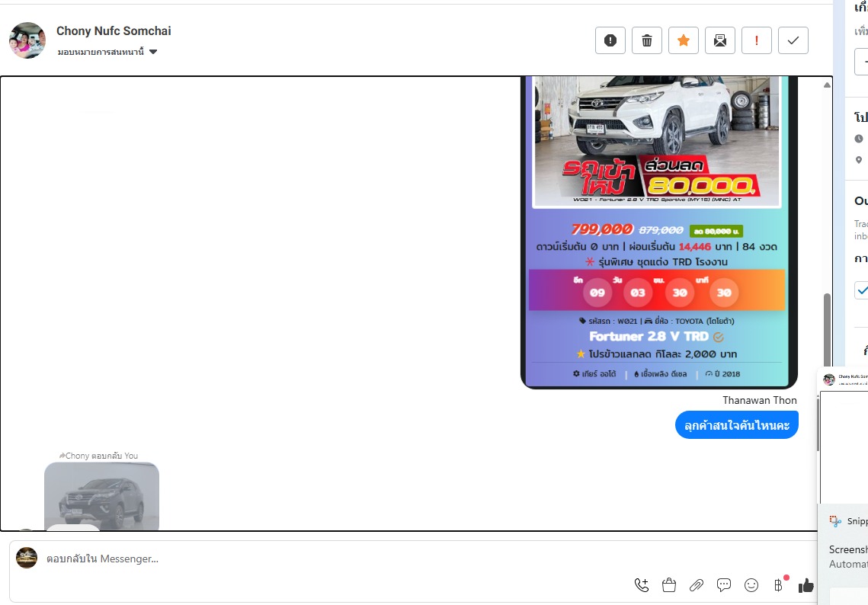Viewport: 868px width, 605px height.
Task: Toggle the orange star follow-up marker
Action: point(684,40)
